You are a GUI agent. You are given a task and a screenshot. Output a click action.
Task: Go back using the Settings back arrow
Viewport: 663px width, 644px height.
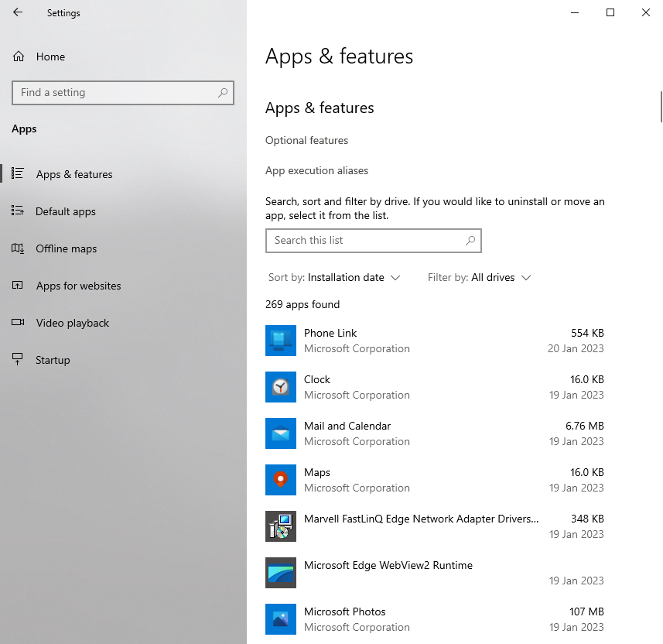(x=18, y=12)
